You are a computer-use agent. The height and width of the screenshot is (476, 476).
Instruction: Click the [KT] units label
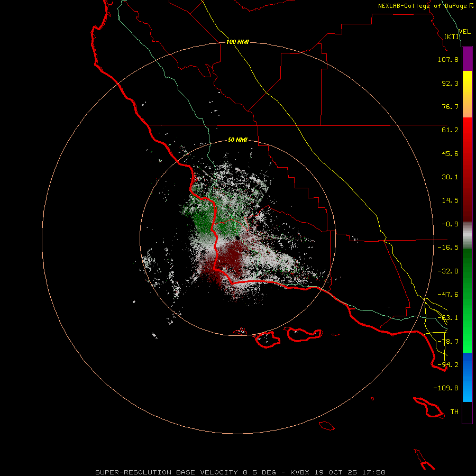452,36
